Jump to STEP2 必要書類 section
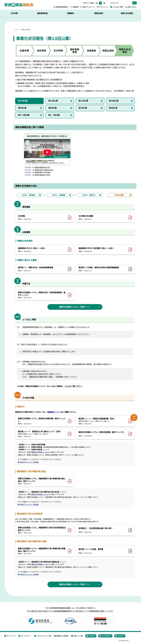The width and height of the screenshot is (141, 644). pos(60,195)
